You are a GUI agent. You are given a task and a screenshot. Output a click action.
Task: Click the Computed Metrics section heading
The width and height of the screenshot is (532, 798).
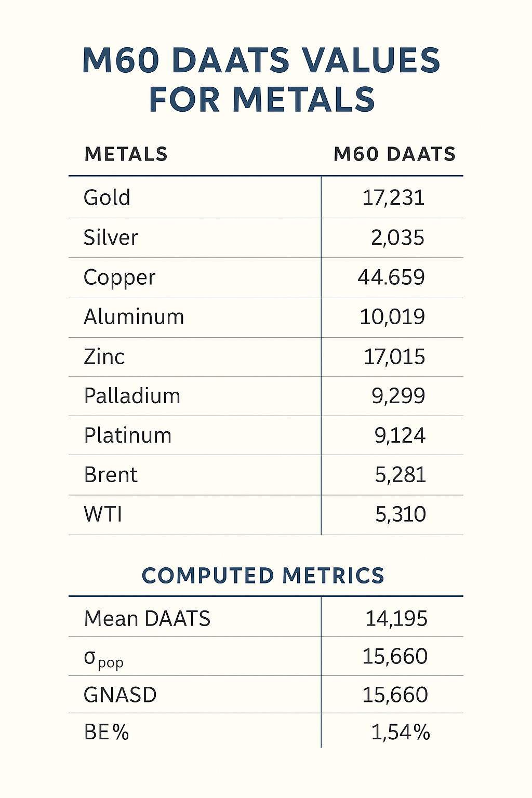263,576
